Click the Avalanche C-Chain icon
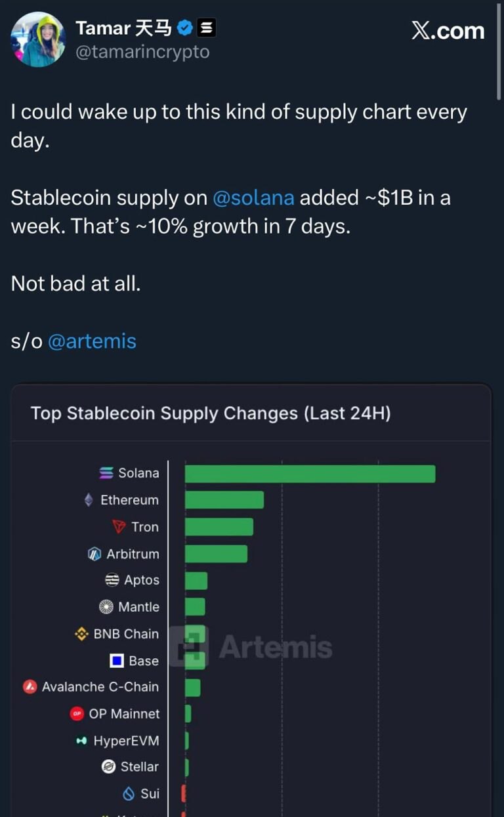The height and width of the screenshot is (817, 504). point(30,687)
